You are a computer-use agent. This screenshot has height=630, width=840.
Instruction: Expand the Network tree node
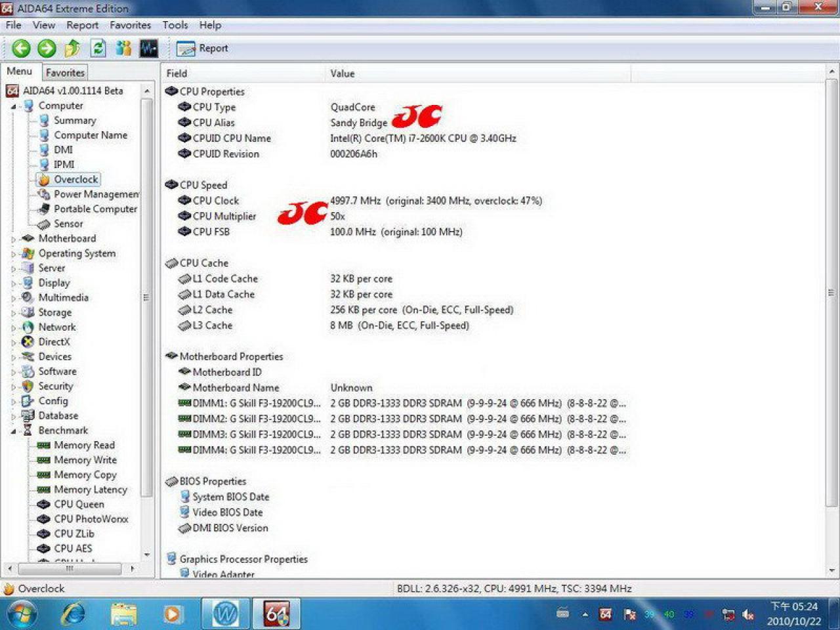click(x=13, y=327)
